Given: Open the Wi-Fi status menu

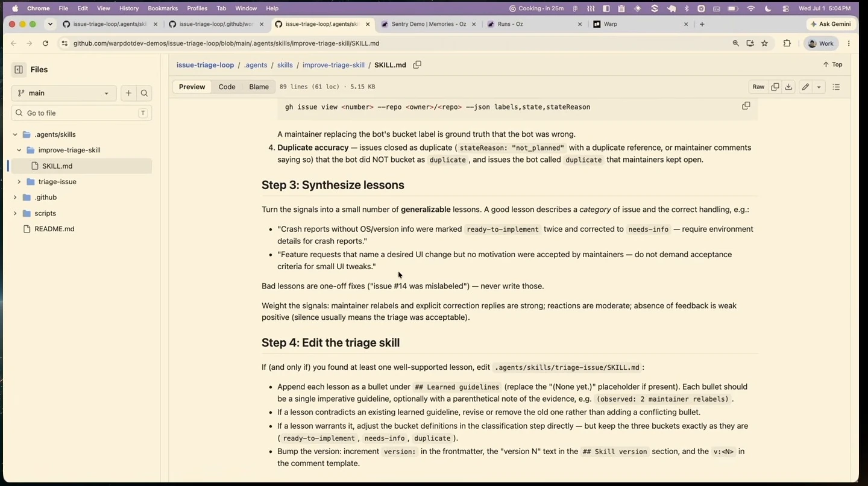Looking at the screenshot, I should [x=751, y=8].
